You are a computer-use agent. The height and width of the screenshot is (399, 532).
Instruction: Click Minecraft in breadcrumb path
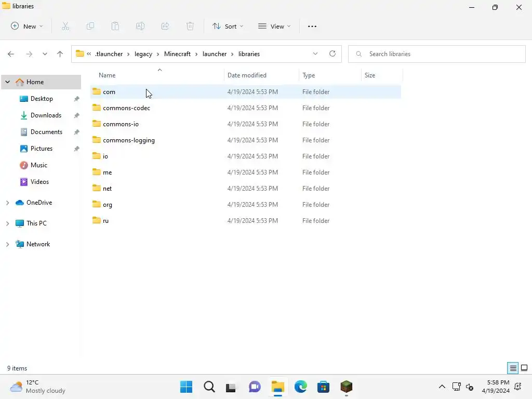[x=177, y=54]
